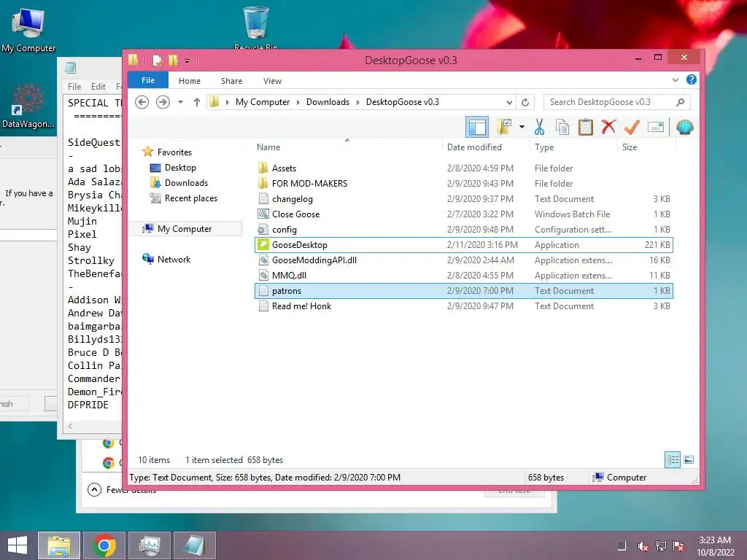747x560 pixels.
Task: Select the Read me! Honk file
Action: click(464, 306)
